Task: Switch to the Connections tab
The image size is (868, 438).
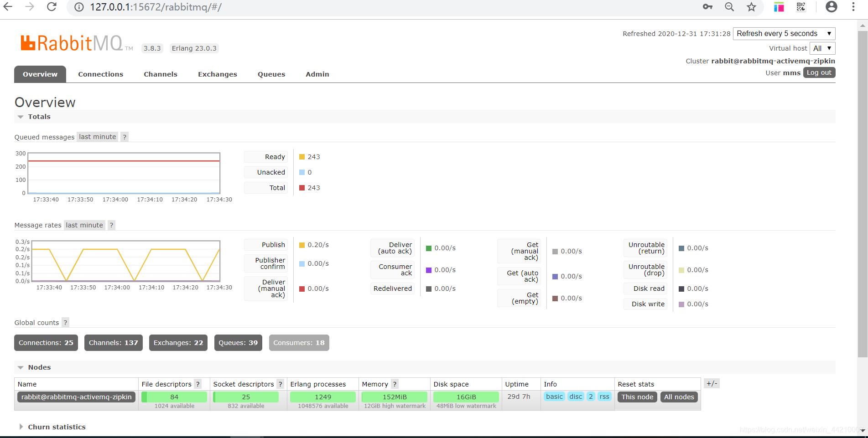Action: pyautogui.click(x=101, y=74)
